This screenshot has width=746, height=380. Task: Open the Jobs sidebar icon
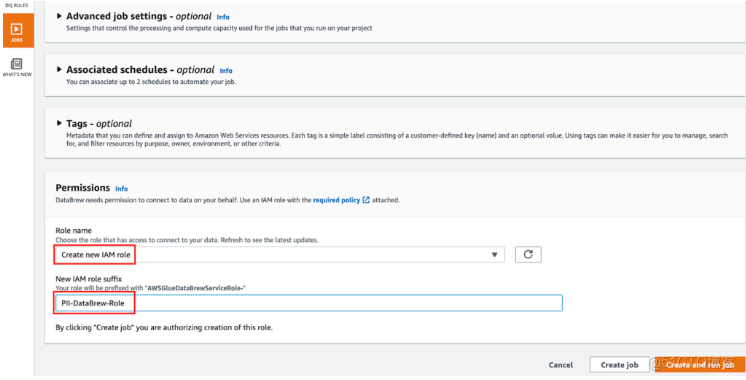point(18,30)
